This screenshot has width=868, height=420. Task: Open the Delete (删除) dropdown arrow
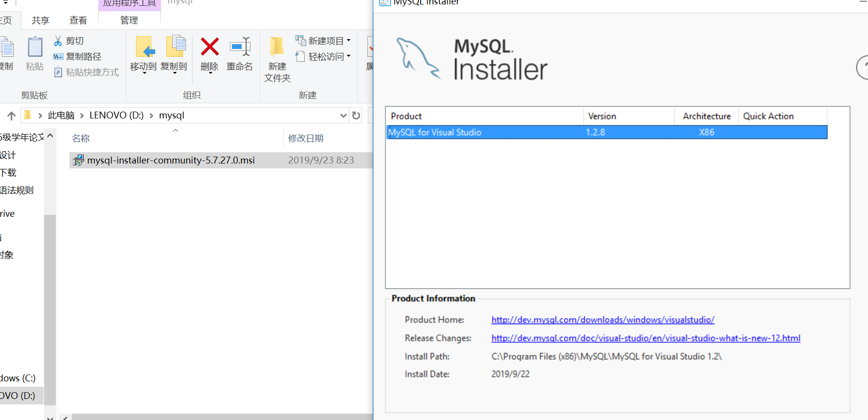(210, 73)
